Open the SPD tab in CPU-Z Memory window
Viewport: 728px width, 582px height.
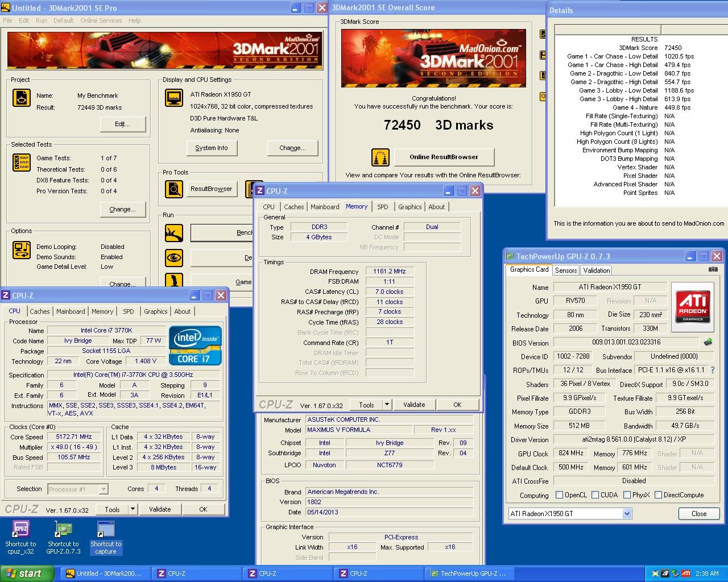point(383,207)
